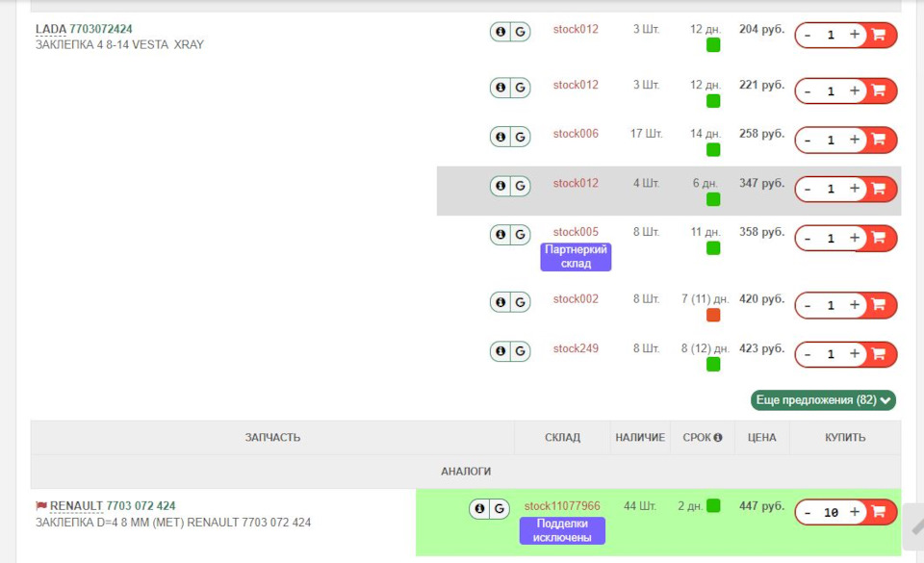Increase quantity for the 347 руб. offer
Image resolution: width=924 pixels, height=563 pixels.
[855, 188]
